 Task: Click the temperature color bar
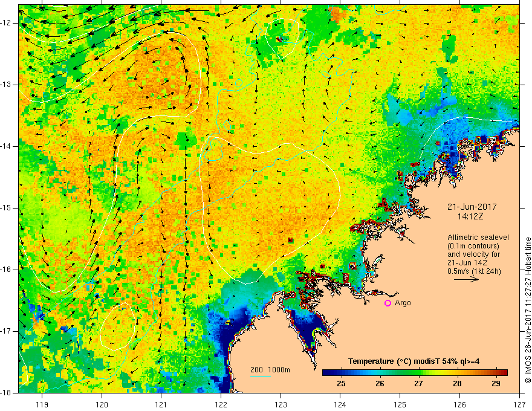[415, 372]
